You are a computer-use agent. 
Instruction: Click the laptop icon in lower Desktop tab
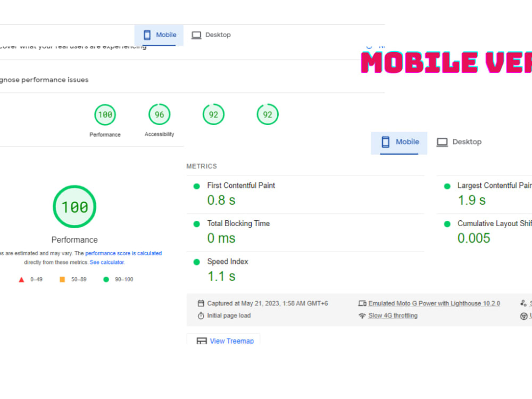pos(442,143)
